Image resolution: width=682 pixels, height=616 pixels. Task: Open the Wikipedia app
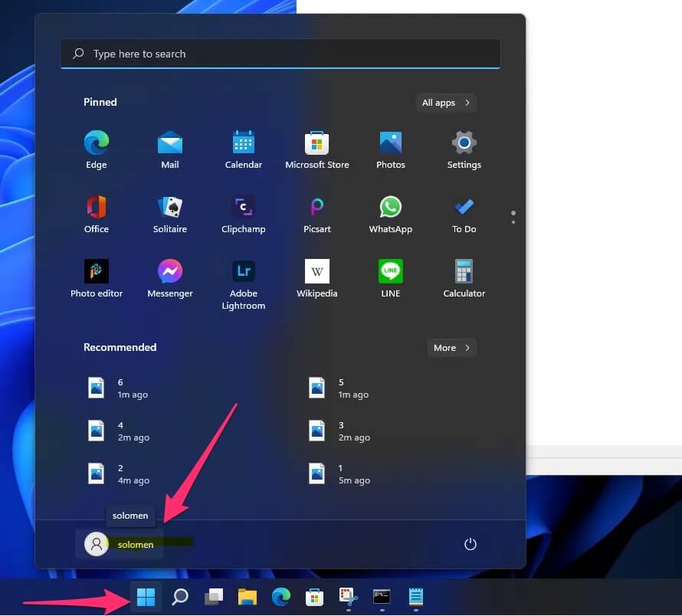click(316, 278)
